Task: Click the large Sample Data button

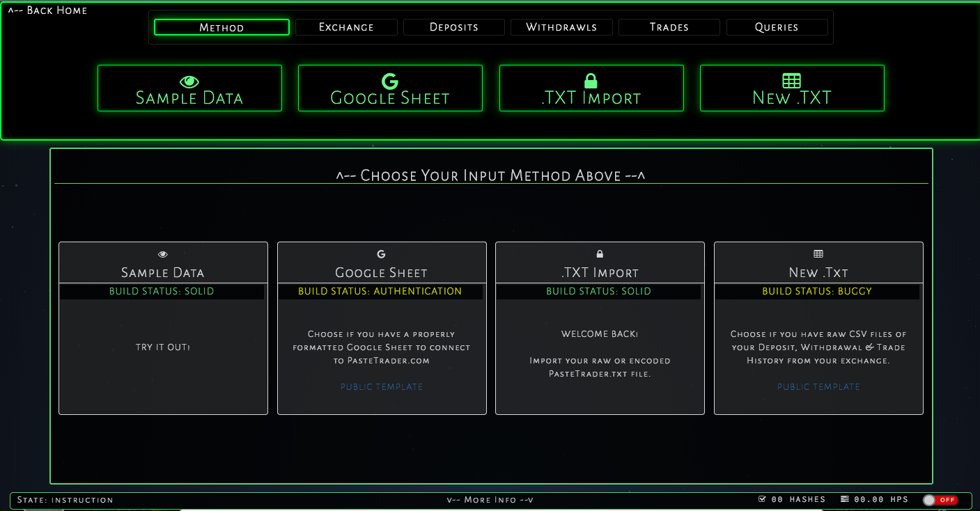Action: [189, 88]
